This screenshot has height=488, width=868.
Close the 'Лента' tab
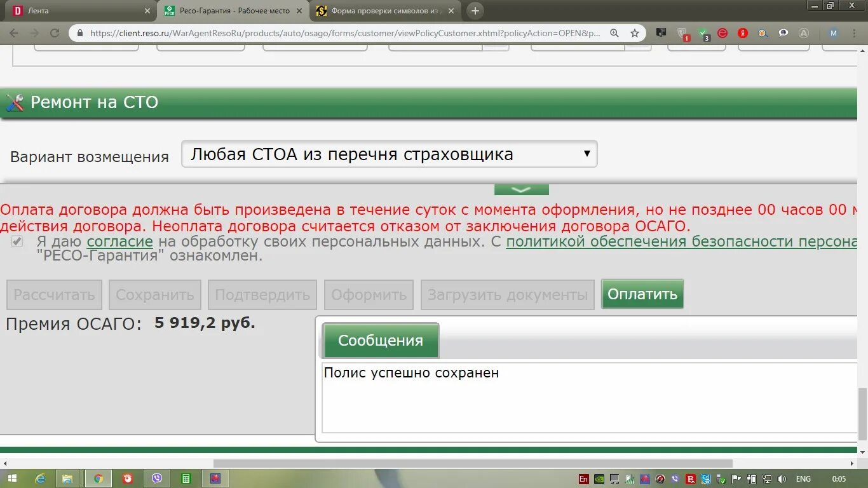pyautogui.click(x=147, y=11)
